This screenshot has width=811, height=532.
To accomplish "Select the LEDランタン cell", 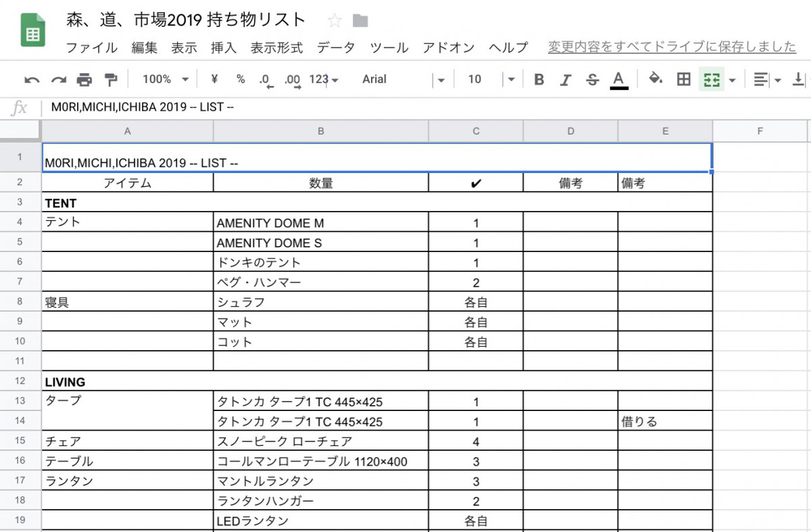I will [x=321, y=521].
